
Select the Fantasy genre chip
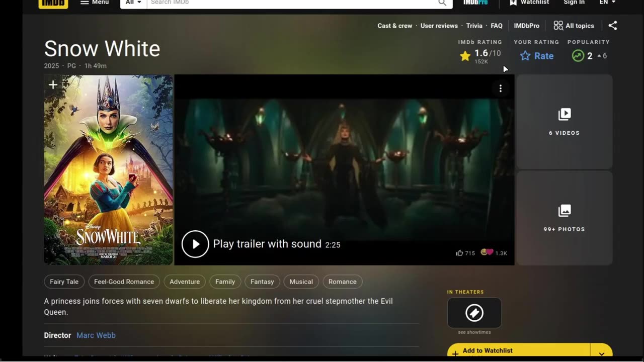point(262,282)
